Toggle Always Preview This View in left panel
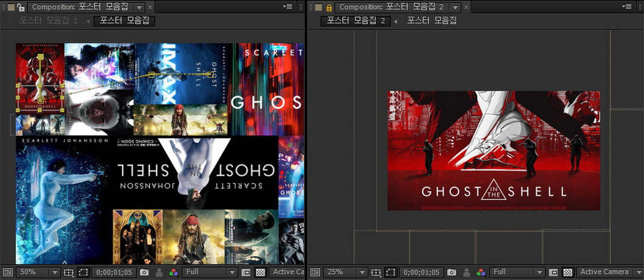 point(7,272)
